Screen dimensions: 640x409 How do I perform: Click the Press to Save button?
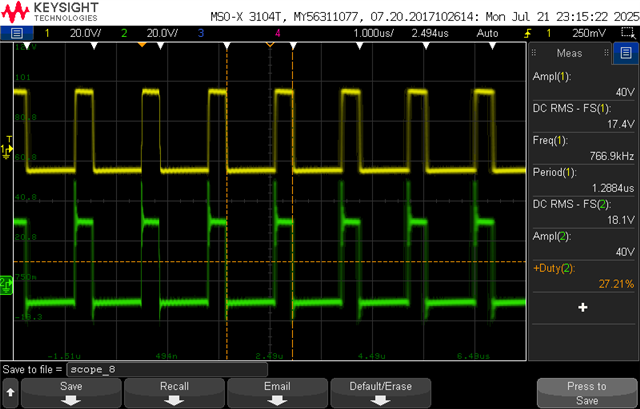pyautogui.click(x=587, y=393)
